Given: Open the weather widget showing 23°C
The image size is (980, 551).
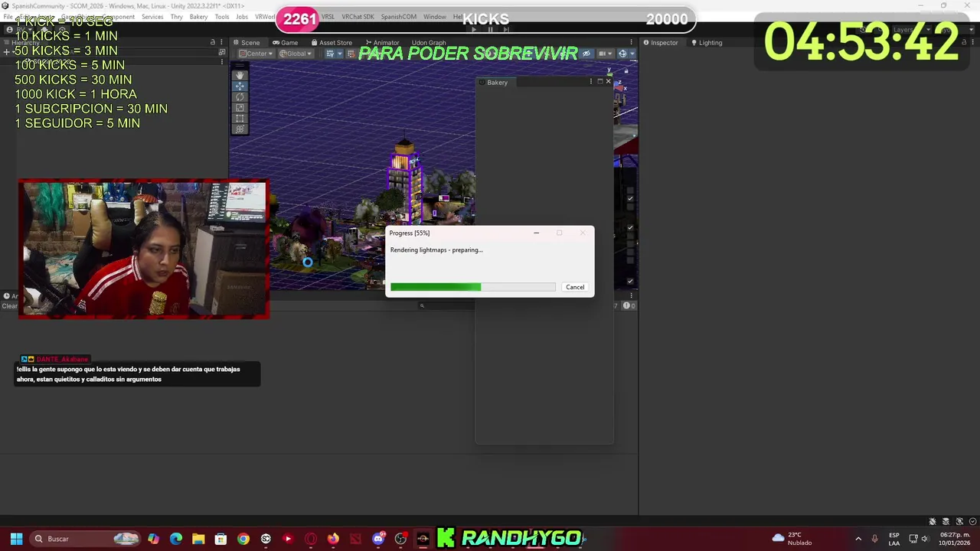Looking at the screenshot, I should (792, 539).
